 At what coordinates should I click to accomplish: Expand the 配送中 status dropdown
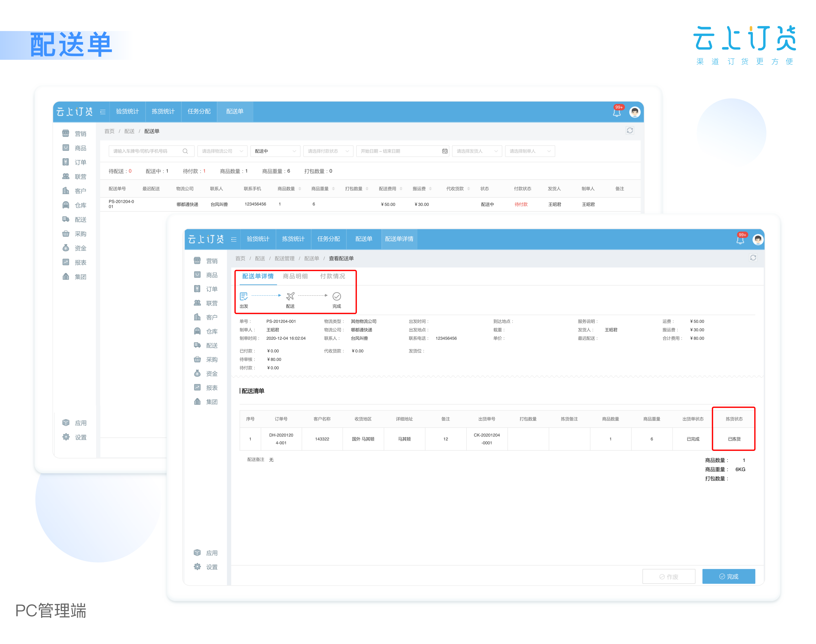click(x=275, y=151)
